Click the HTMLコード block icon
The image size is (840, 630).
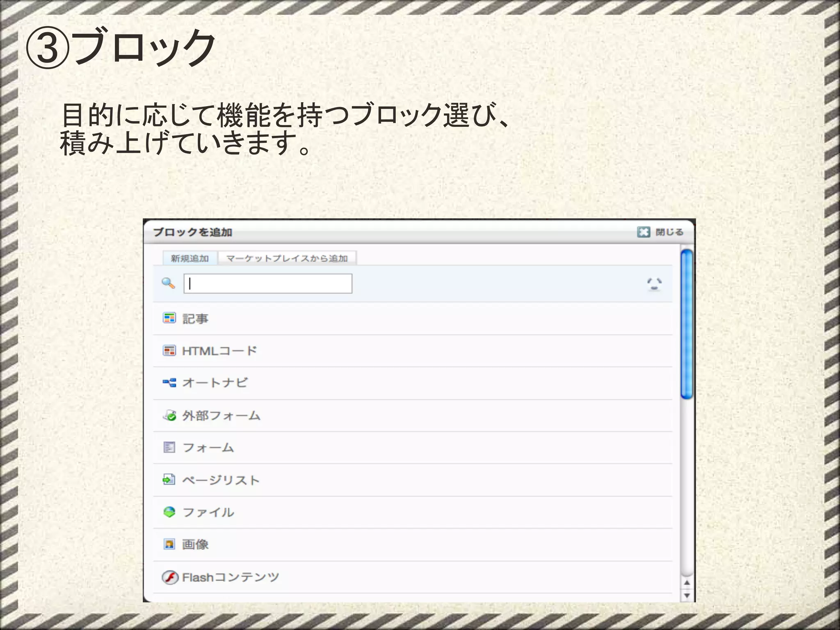tap(169, 350)
